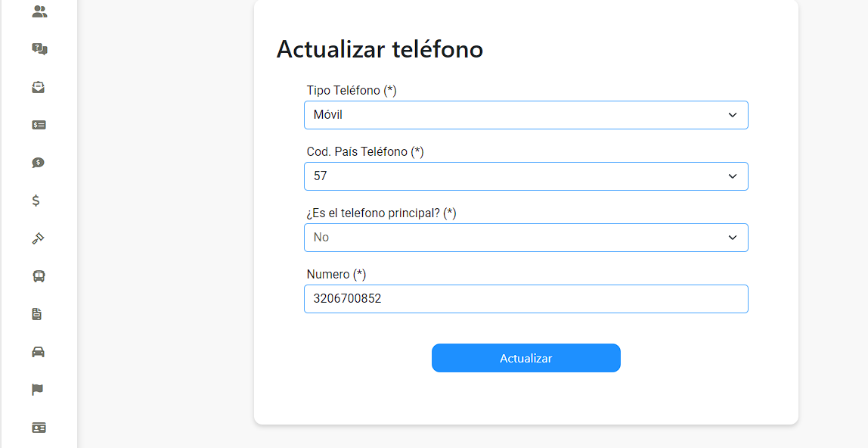Open the plain dollar sign icon
868x448 pixels.
tap(36, 201)
